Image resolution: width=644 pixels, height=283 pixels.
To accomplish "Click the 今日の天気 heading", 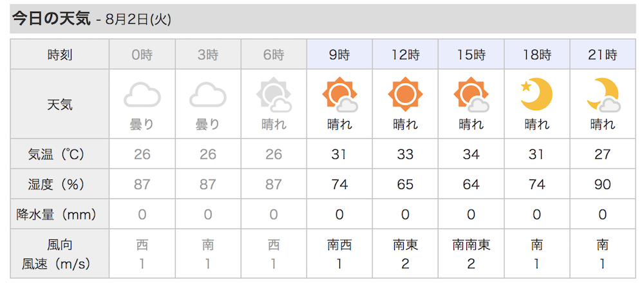I will (51, 19).
